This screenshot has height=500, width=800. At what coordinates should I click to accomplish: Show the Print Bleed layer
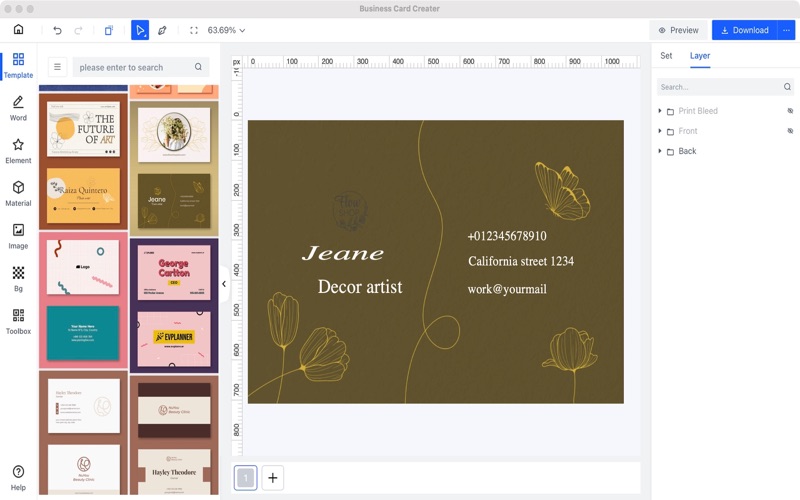click(789, 111)
